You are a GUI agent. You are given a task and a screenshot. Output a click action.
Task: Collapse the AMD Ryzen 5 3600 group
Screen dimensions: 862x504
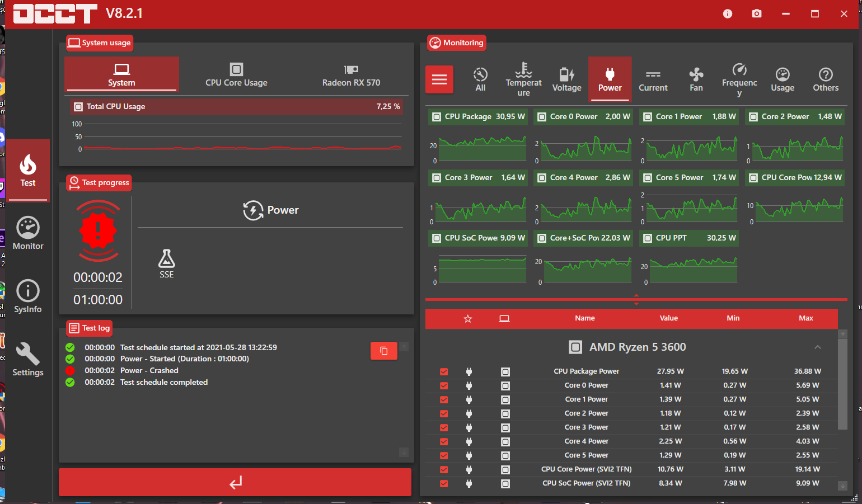pyautogui.click(x=818, y=347)
